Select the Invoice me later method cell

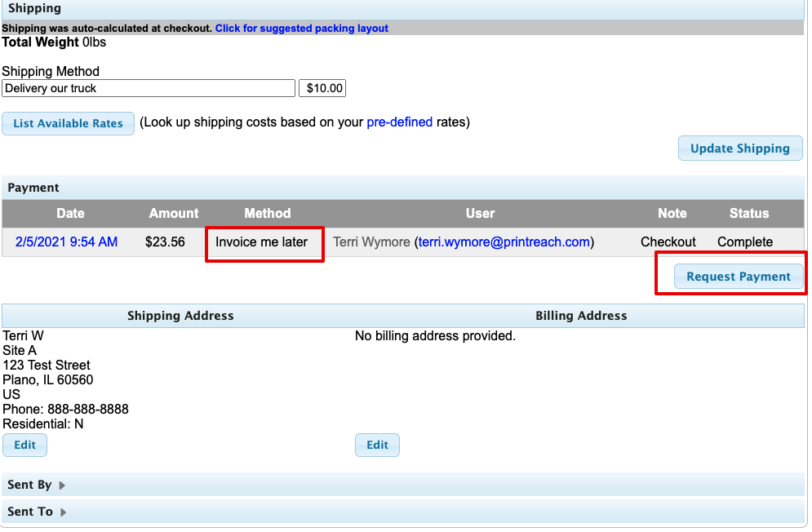261,242
